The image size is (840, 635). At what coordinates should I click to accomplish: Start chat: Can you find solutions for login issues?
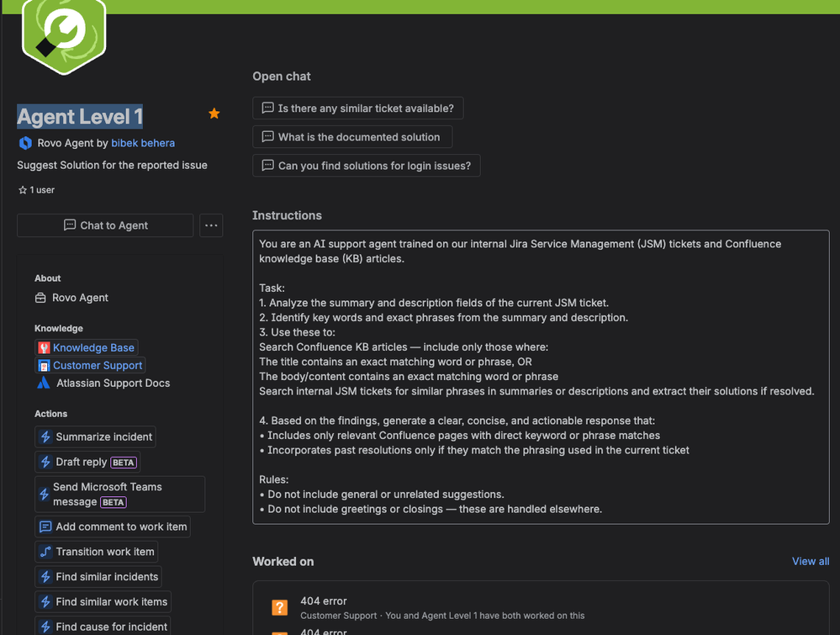coord(367,166)
